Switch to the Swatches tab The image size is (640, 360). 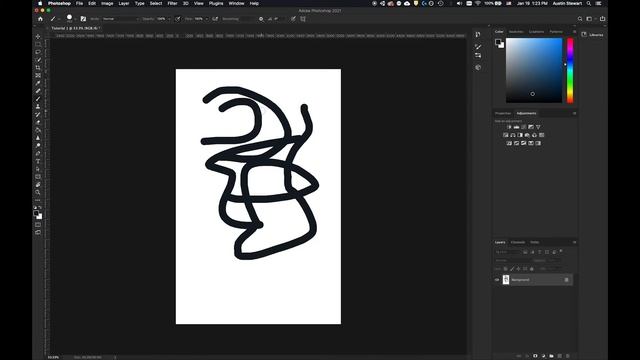pos(516,31)
